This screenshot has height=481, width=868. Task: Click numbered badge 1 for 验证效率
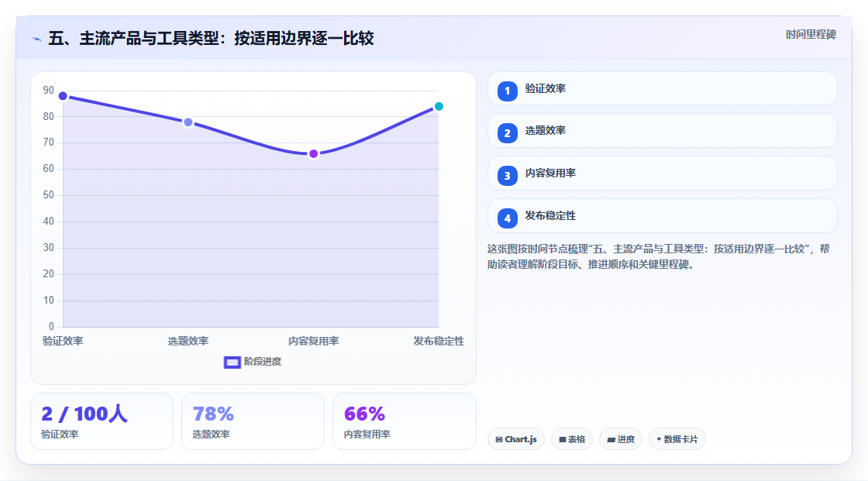(x=507, y=91)
